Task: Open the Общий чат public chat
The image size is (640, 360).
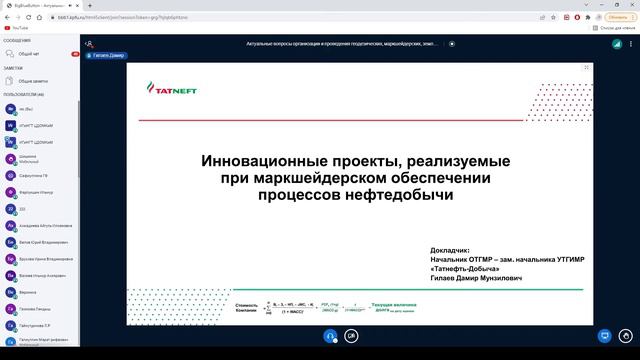Action: 40,54
